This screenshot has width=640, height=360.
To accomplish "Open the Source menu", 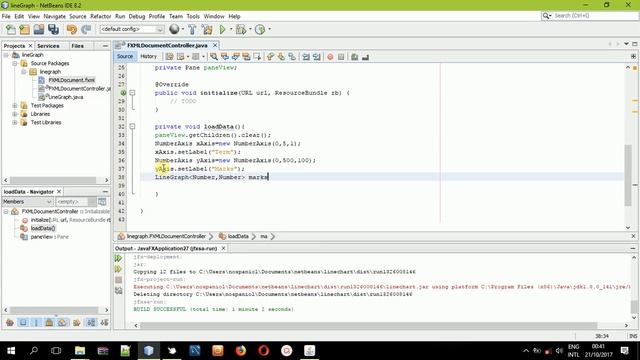I will click(78, 16).
